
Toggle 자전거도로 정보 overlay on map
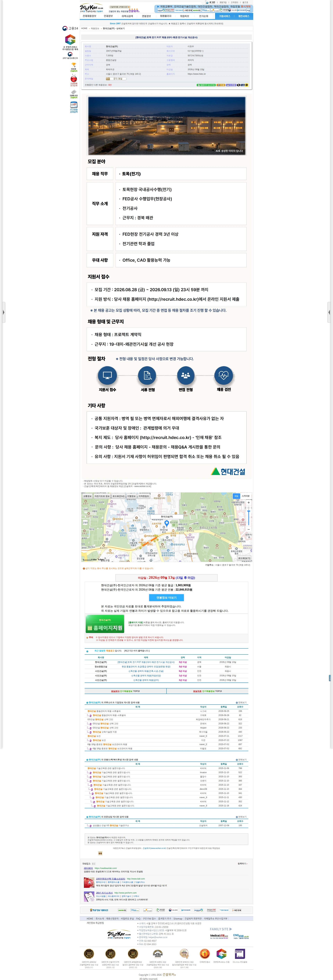[x=102, y=496]
